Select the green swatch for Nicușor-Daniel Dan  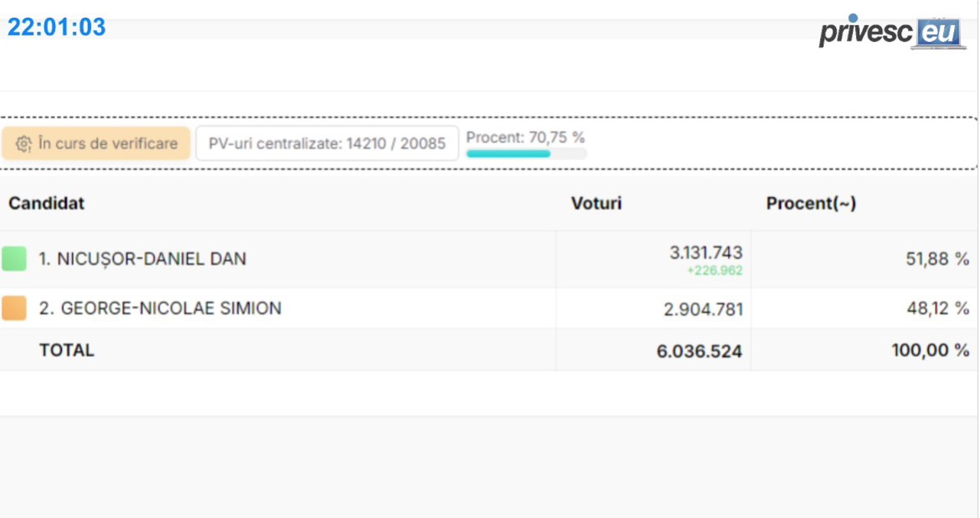(x=14, y=259)
